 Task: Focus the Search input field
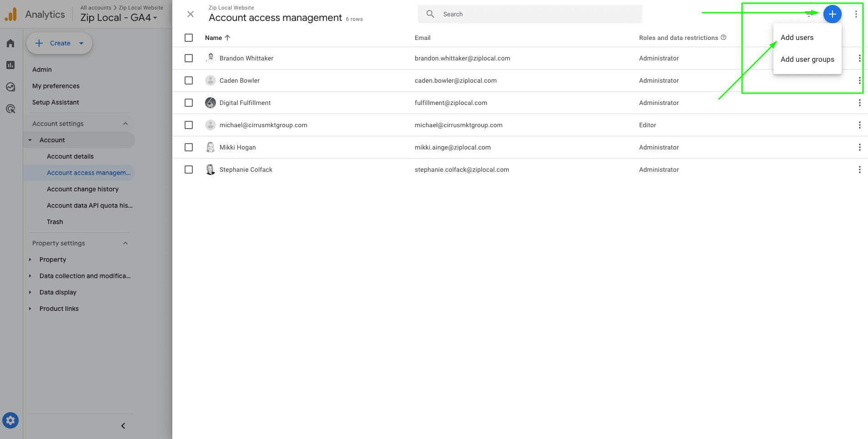(x=530, y=14)
